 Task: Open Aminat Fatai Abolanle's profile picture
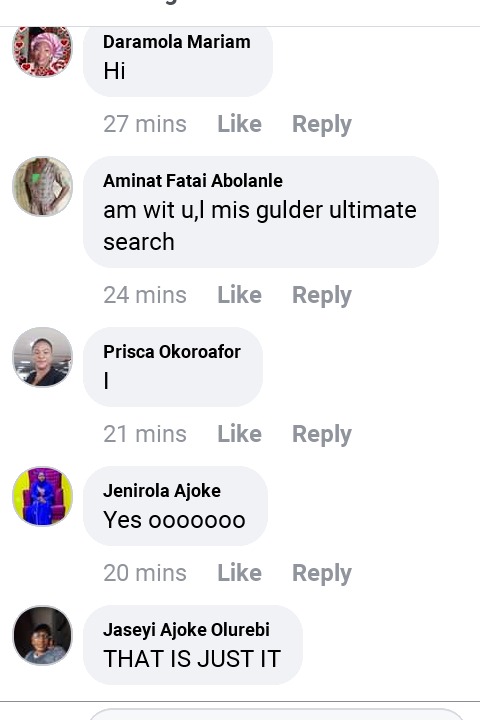click(42, 186)
